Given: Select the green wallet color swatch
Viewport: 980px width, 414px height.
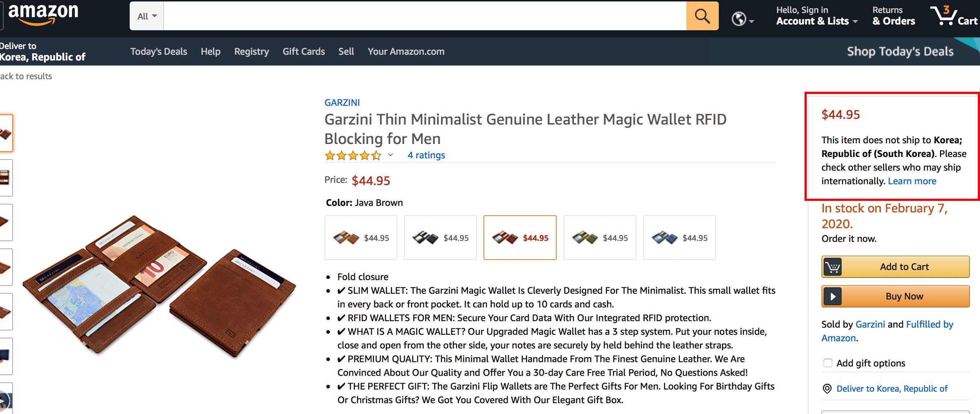Looking at the screenshot, I should pyautogui.click(x=600, y=238).
